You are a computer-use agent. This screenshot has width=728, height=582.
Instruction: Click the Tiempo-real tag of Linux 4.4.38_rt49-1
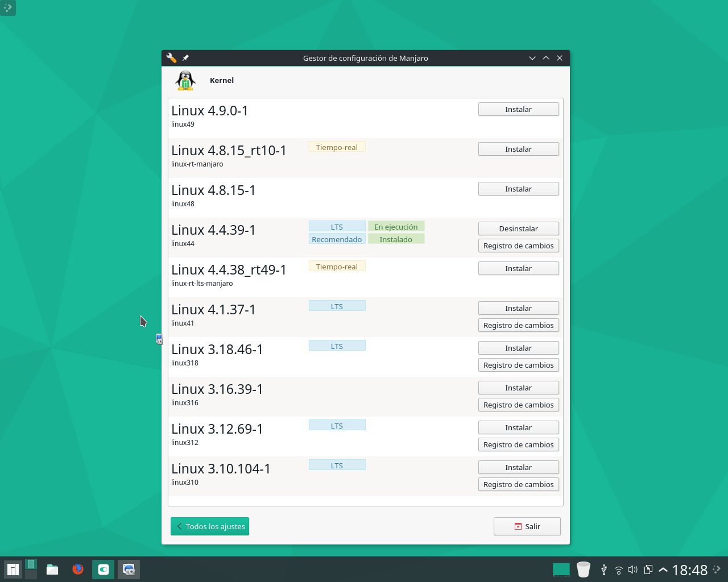coord(337,267)
